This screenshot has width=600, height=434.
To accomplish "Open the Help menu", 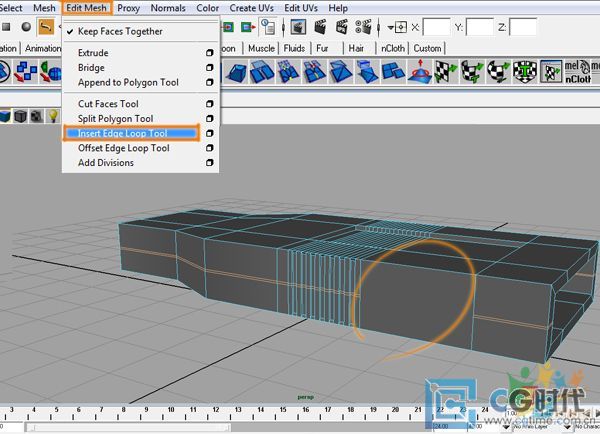I will coord(338,8).
